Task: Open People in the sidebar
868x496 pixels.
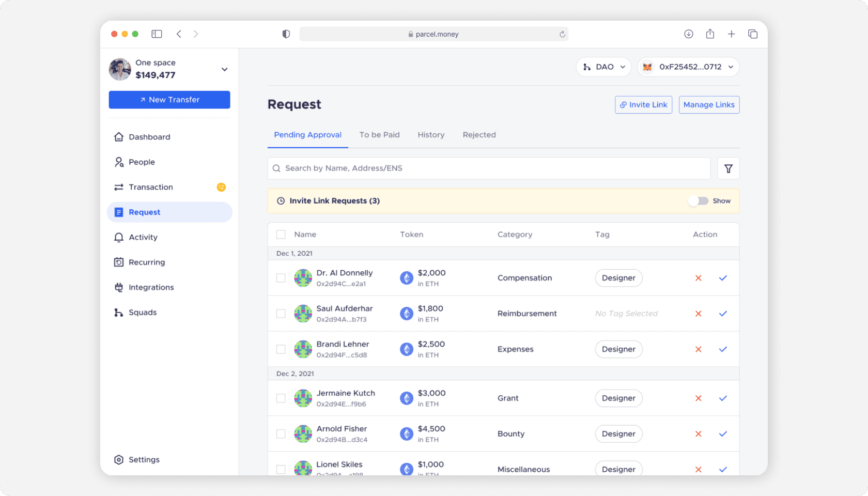Action: [169, 162]
